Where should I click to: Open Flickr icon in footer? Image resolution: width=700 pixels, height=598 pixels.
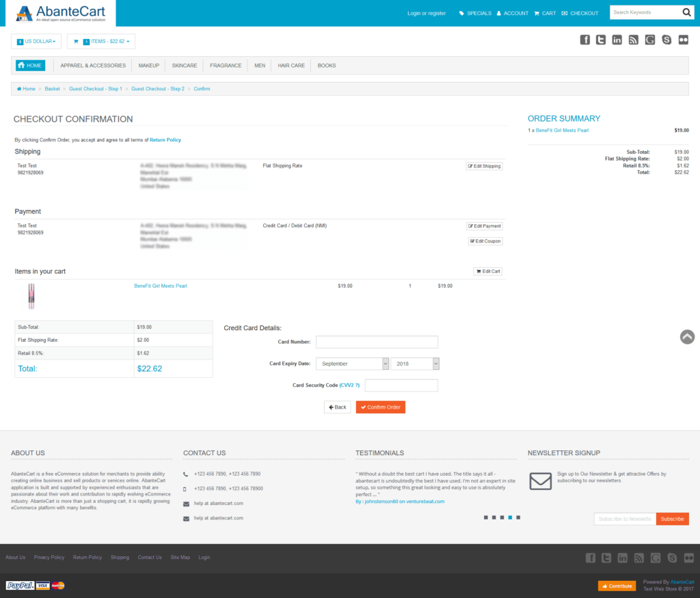(689, 558)
